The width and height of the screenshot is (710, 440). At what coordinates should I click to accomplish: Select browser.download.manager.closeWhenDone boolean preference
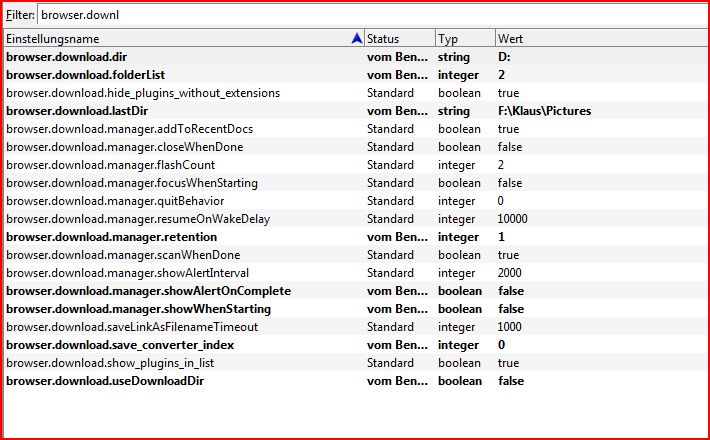pos(124,147)
